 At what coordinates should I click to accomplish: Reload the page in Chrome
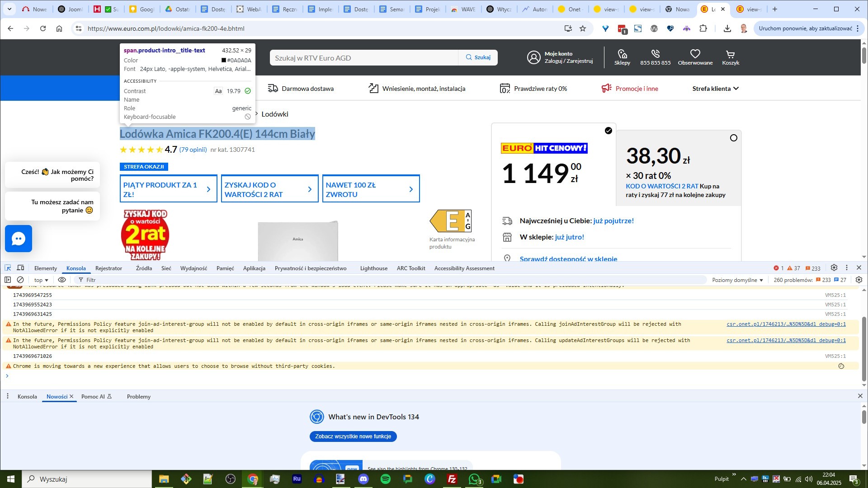pos(43,28)
